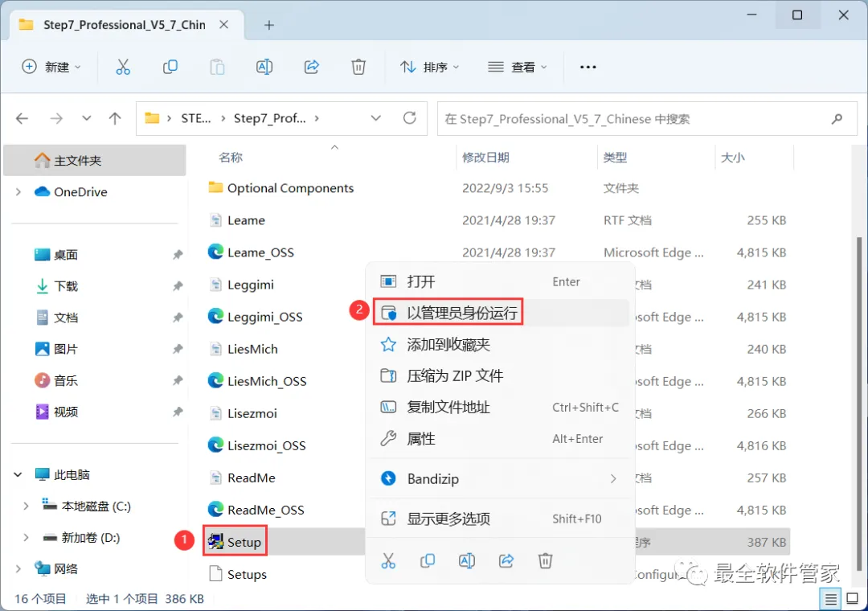Click the rename icon in the context menu

click(x=467, y=560)
